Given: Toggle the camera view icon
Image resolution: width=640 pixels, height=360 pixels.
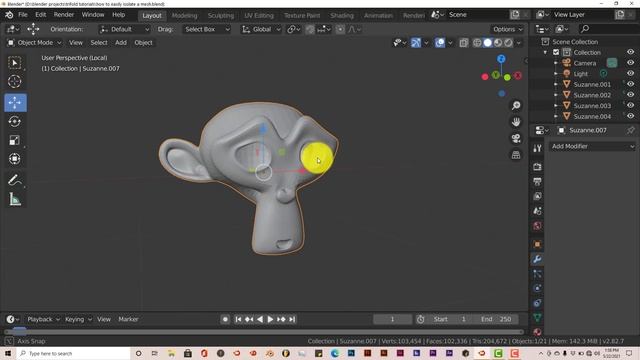Looking at the screenshot, I should pyautogui.click(x=516, y=138).
